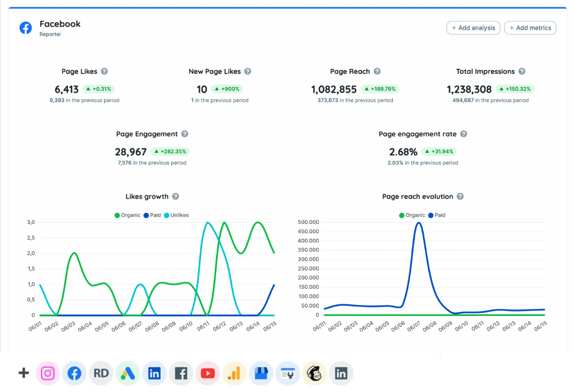Click the Google Ads icon
Viewport: 574px width, 392px height.
[127, 373]
